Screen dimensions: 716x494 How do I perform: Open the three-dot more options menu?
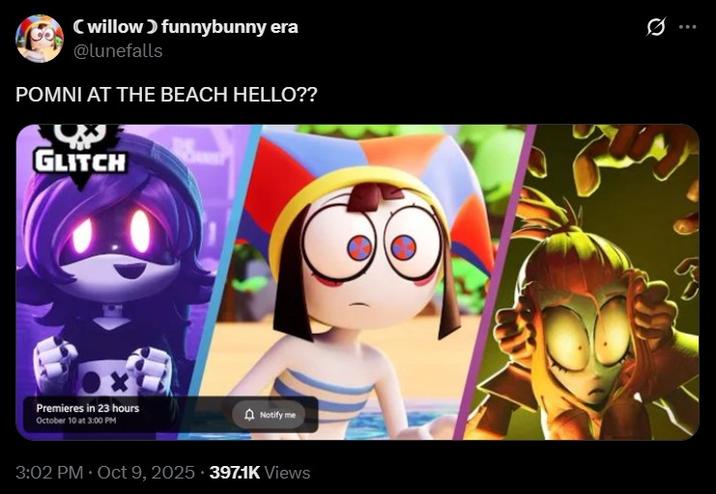pyautogui.click(x=687, y=27)
